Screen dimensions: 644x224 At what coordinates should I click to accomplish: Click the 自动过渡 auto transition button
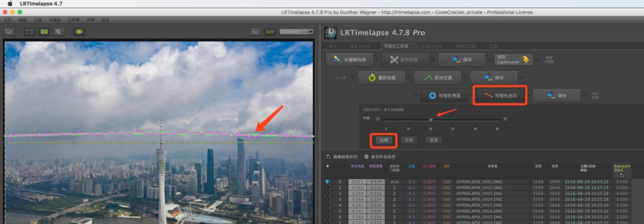click(438, 77)
